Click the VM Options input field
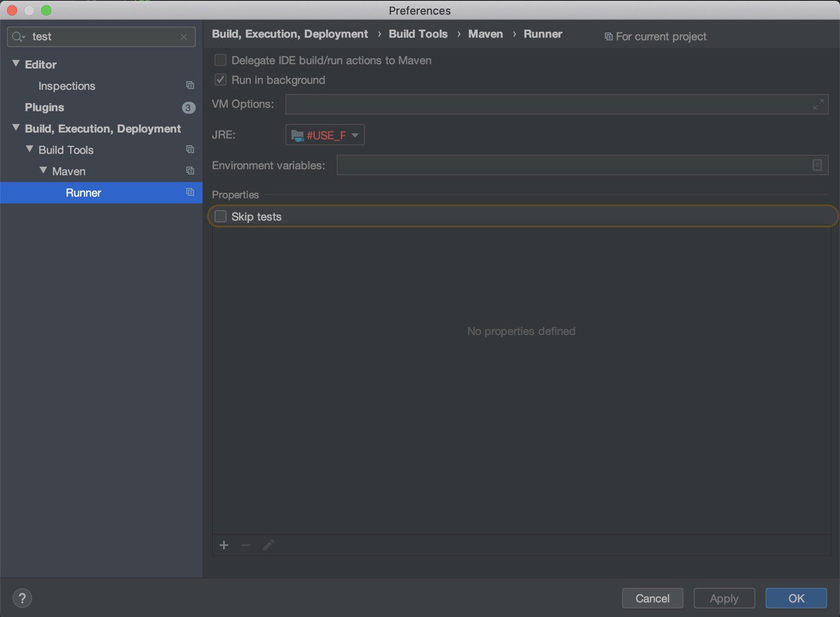840x617 pixels. 556,104
